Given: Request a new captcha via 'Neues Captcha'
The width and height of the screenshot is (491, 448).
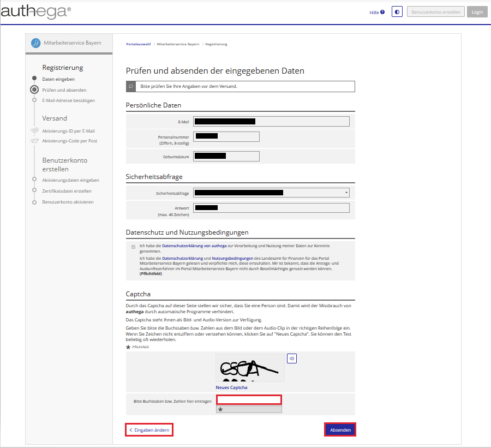Looking at the screenshot, I should pyautogui.click(x=231, y=387).
